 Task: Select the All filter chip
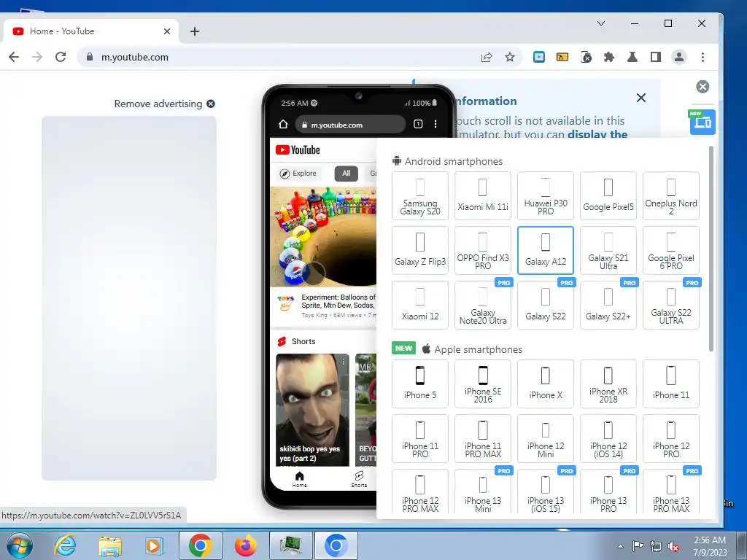pos(347,174)
